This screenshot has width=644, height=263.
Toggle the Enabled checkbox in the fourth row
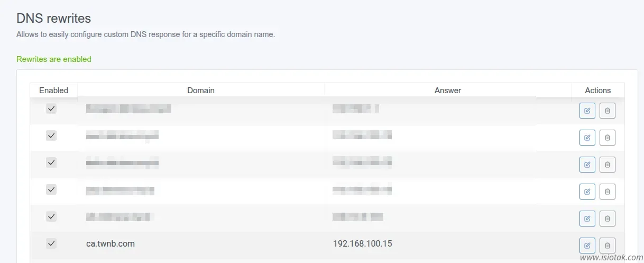click(51, 189)
